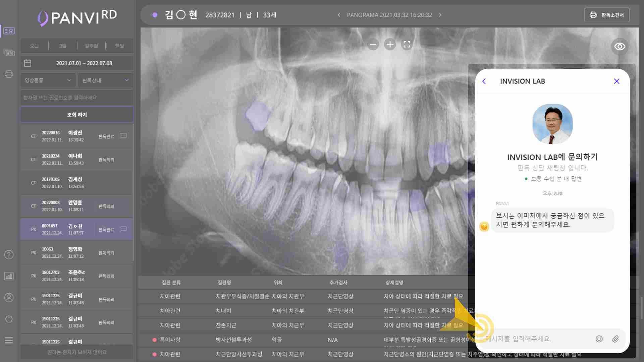Click the PANVI chat message bubble
Image resolution: width=644 pixels, height=362 pixels.
coord(552,220)
